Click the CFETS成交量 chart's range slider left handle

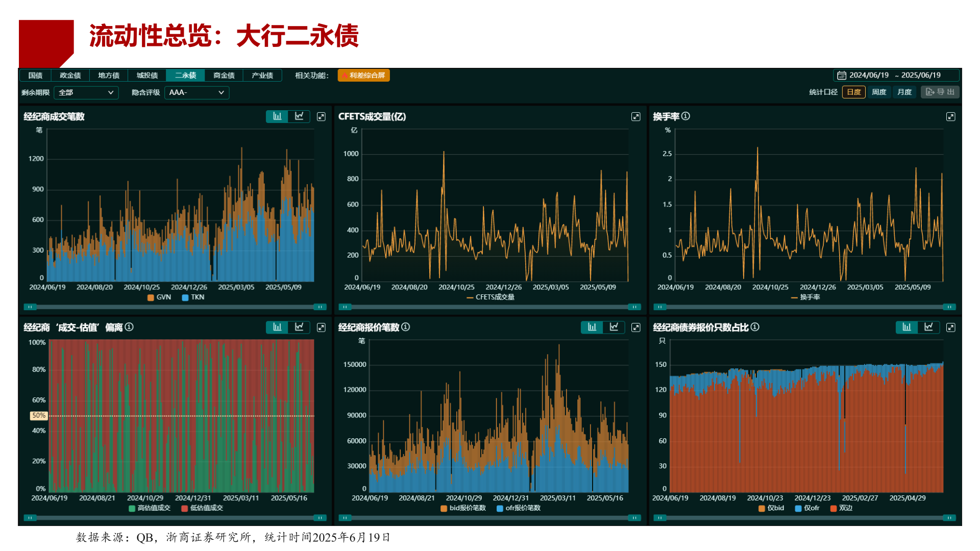[345, 307]
